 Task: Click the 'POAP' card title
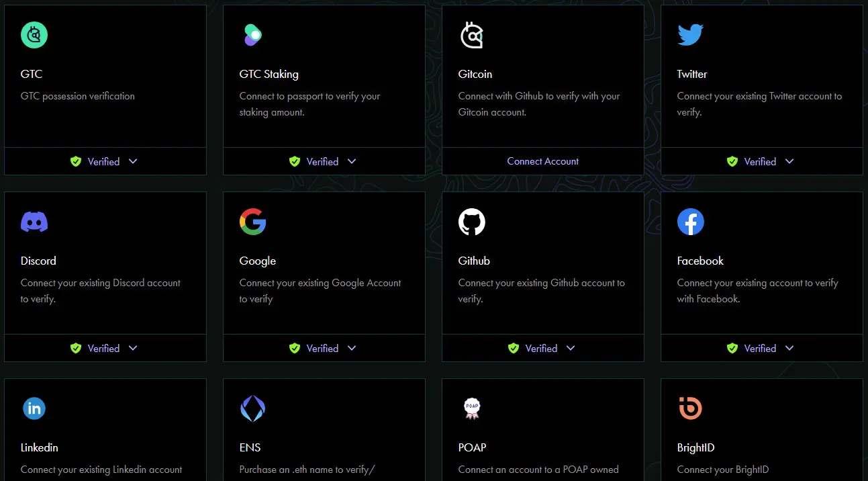(x=472, y=447)
